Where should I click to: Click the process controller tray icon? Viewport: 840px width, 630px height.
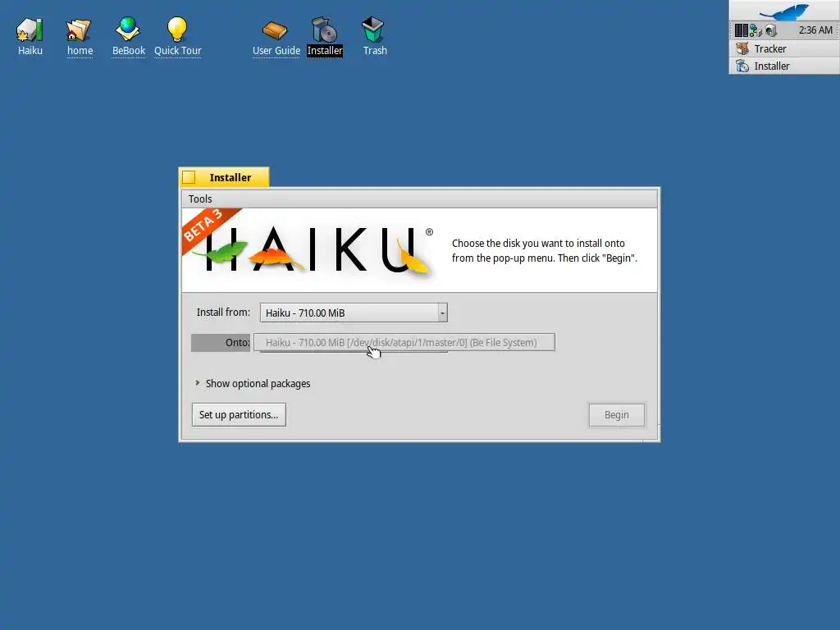pos(741,30)
